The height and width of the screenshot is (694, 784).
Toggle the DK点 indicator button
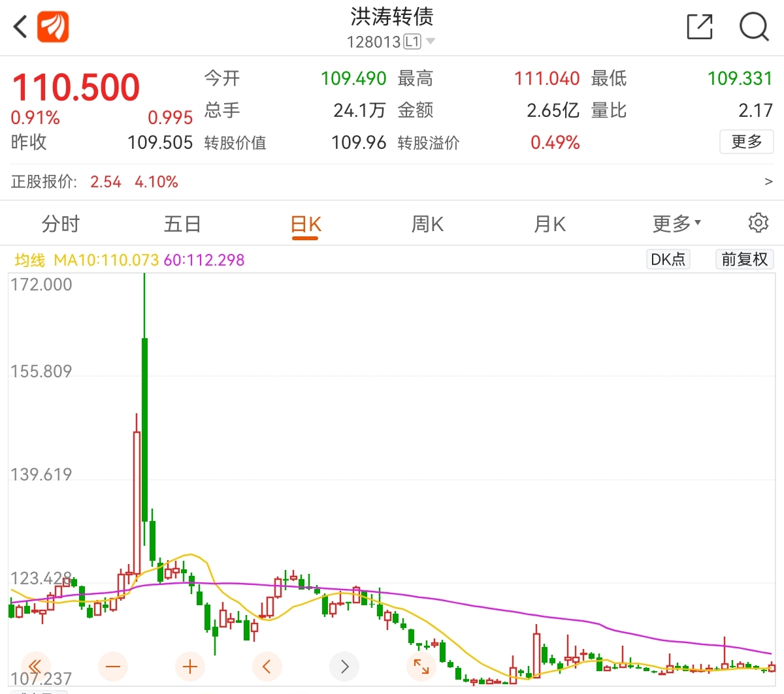pos(668,259)
